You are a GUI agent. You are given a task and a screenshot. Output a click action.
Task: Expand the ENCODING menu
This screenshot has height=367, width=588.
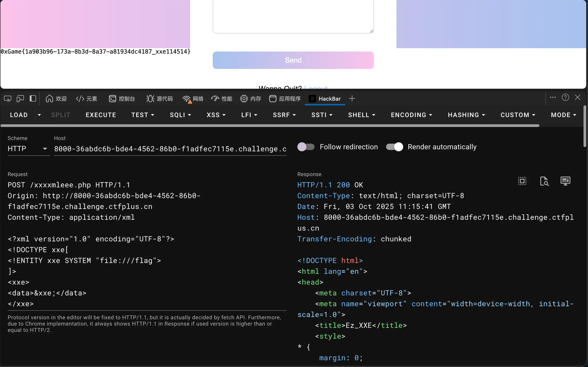click(x=411, y=115)
